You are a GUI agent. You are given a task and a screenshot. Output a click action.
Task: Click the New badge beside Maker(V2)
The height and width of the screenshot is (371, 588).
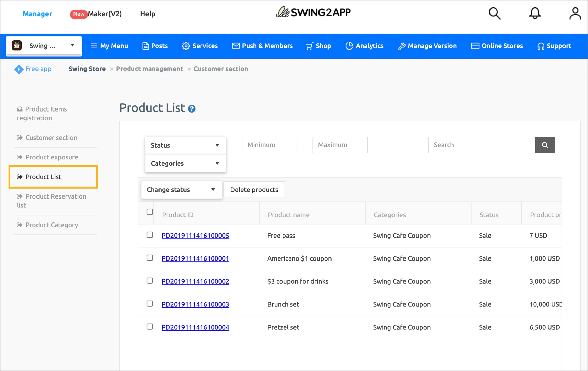tap(79, 14)
